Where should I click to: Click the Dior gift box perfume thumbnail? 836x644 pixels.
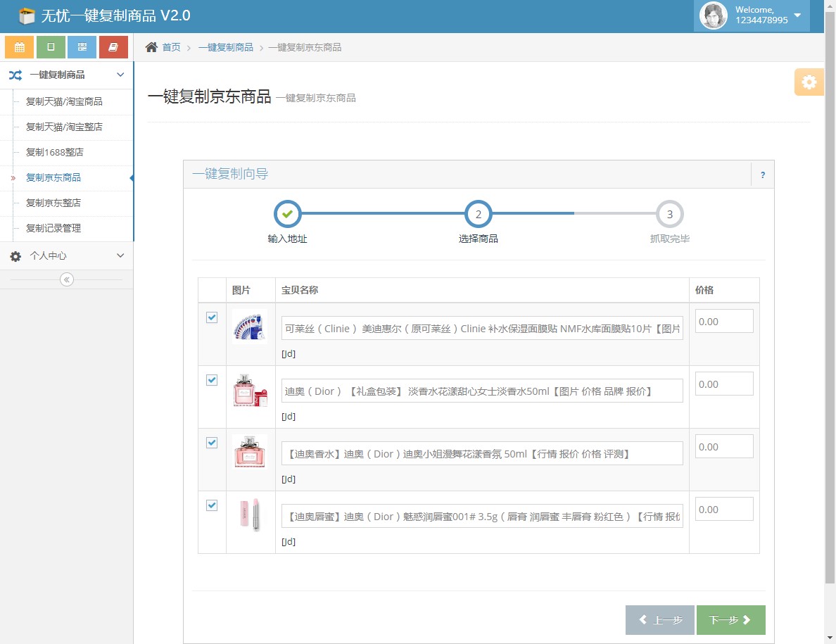coord(250,390)
